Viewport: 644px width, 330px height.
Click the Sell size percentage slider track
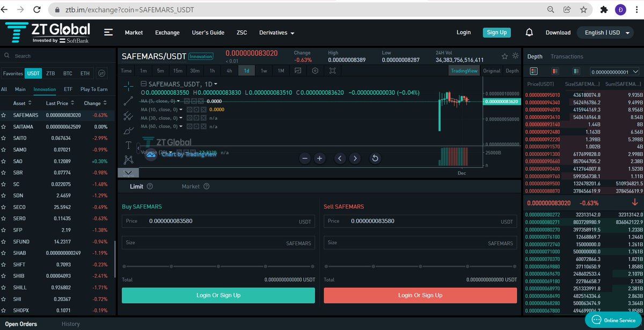[420, 266]
